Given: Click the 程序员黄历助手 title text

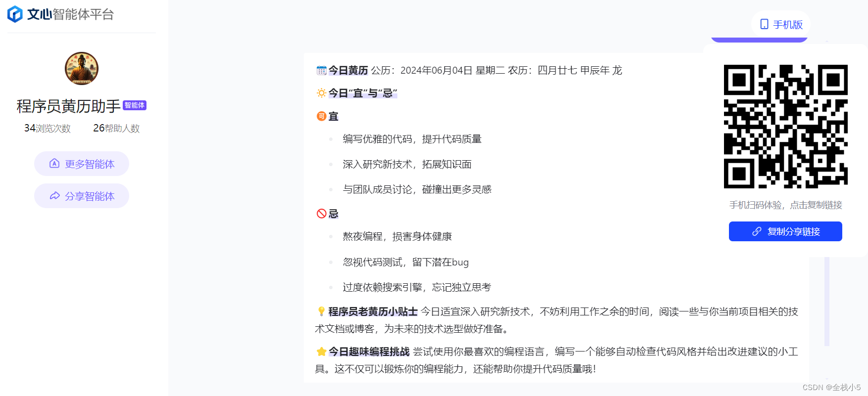Looking at the screenshot, I should (x=68, y=106).
